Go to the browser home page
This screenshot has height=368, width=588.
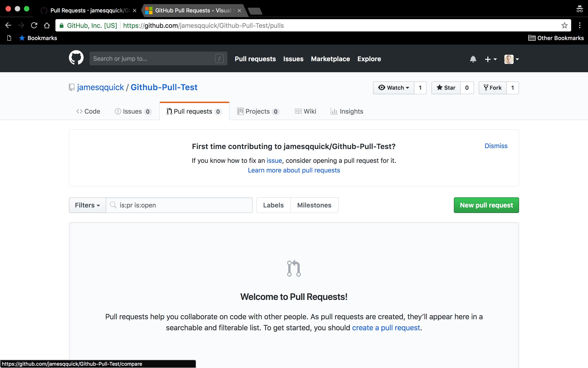coord(47,25)
